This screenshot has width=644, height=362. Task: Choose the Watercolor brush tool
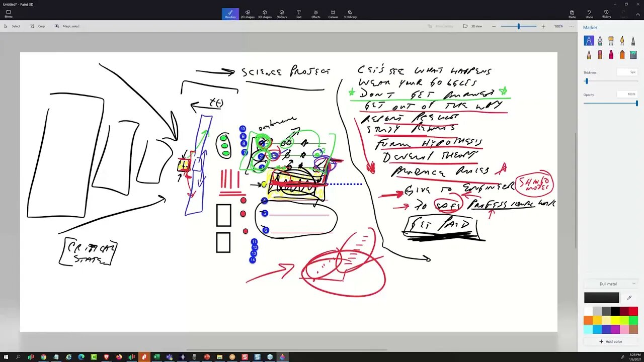tap(622, 41)
